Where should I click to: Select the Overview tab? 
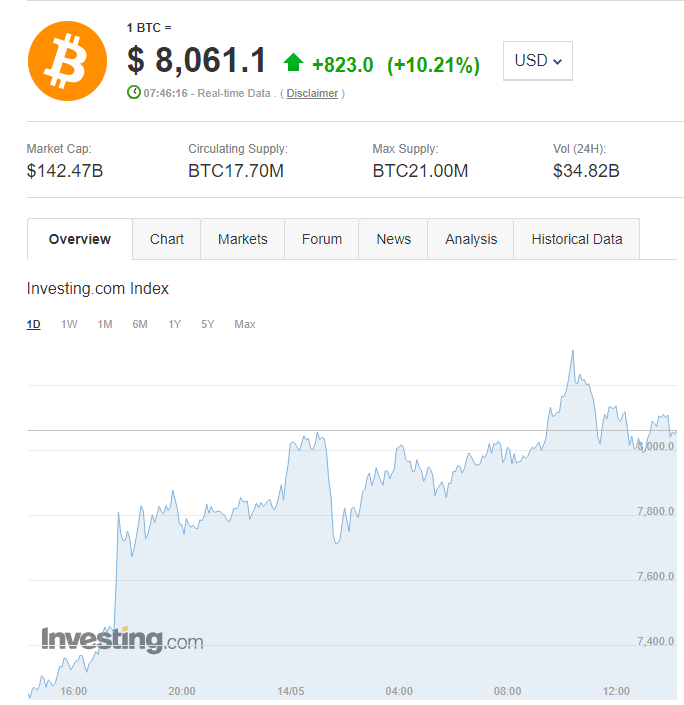(80, 239)
